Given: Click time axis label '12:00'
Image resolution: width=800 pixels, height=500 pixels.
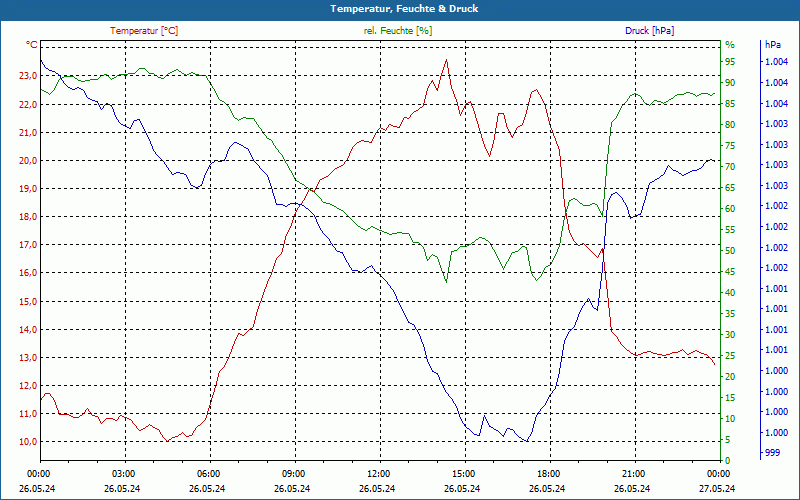Looking at the screenshot, I should [378, 474].
